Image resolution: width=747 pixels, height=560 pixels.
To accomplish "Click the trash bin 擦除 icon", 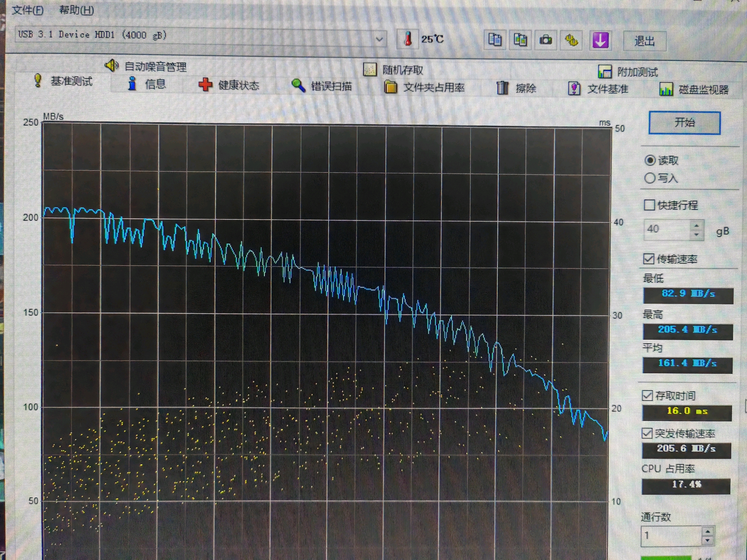I will tap(502, 88).
